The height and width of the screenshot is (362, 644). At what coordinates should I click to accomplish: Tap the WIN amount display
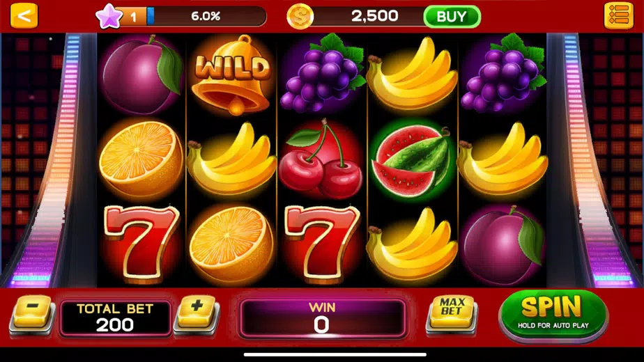coord(323,318)
